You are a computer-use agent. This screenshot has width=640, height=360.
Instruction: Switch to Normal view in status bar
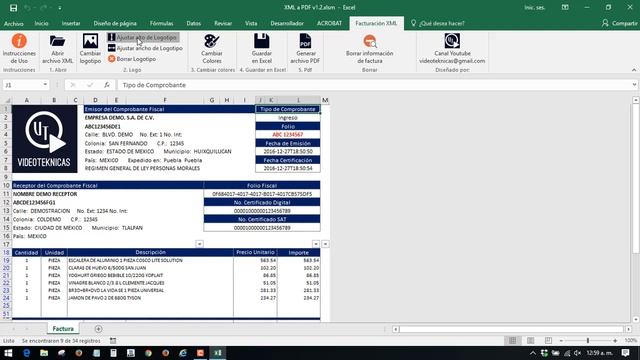(x=513, y=340)
